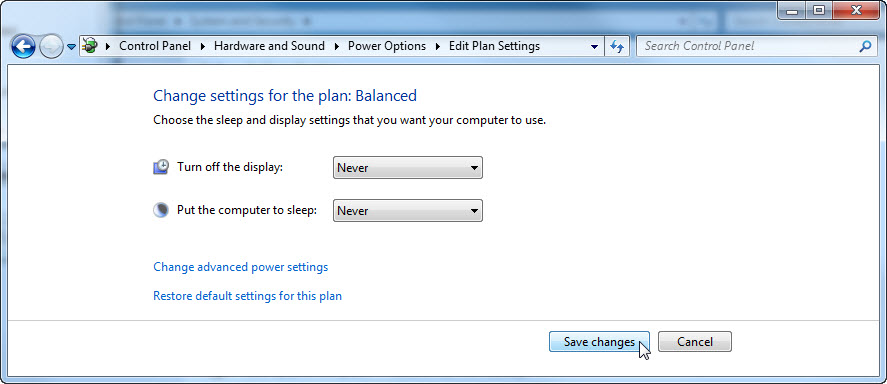Open the recent pages dropdown arrow

click(71, 47)
